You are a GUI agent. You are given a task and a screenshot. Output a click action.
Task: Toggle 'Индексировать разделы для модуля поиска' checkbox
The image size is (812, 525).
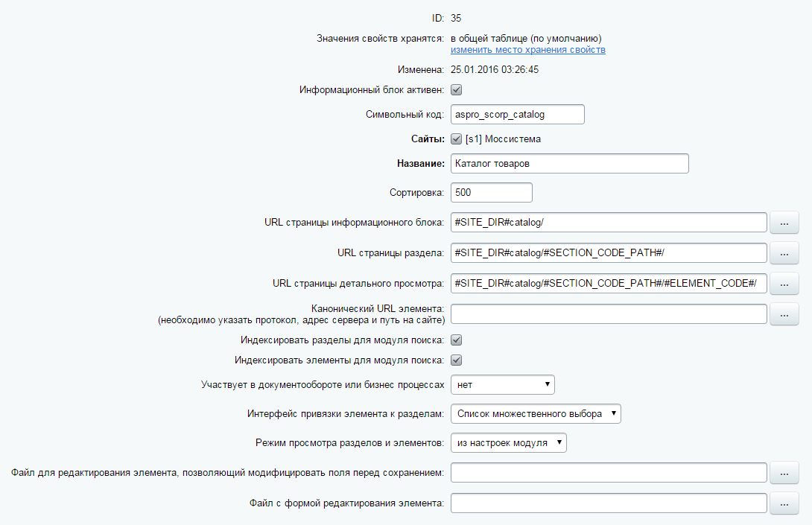pyautogui.click(x=457, y=340)
